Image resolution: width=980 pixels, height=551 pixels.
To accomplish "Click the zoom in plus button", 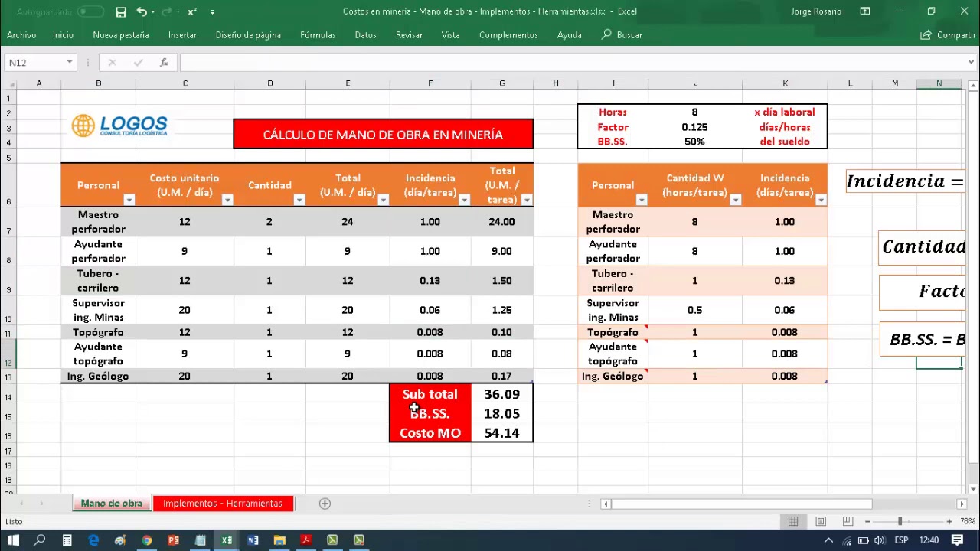I will [949, 522].
